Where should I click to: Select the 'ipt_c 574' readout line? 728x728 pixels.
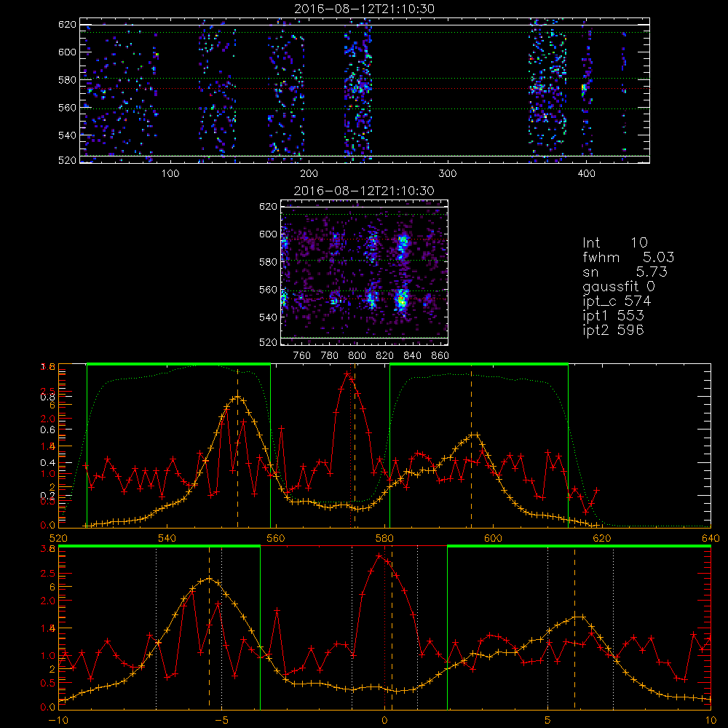(x=617, y=301)
